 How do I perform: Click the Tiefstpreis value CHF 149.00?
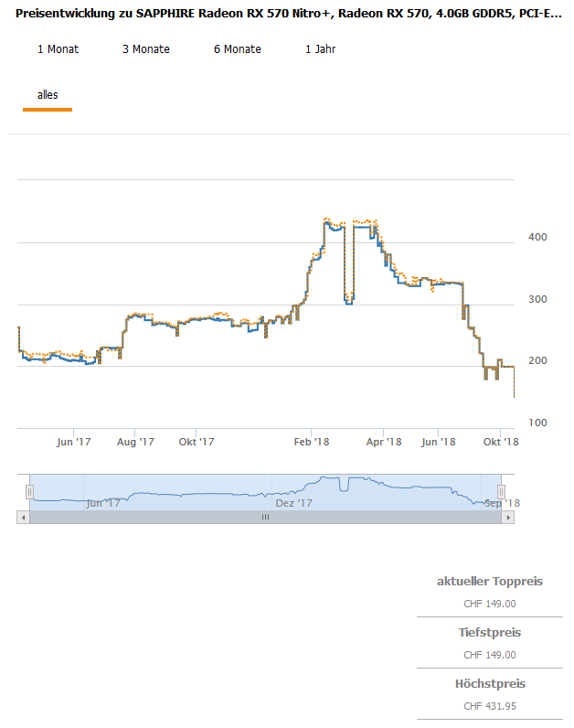point(489,655)
